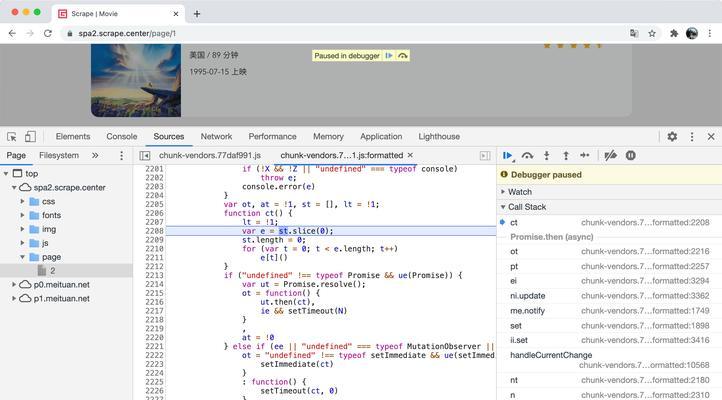Collapse the spa2.scrape.center node

pyautogui.click(x=14, y=187)
